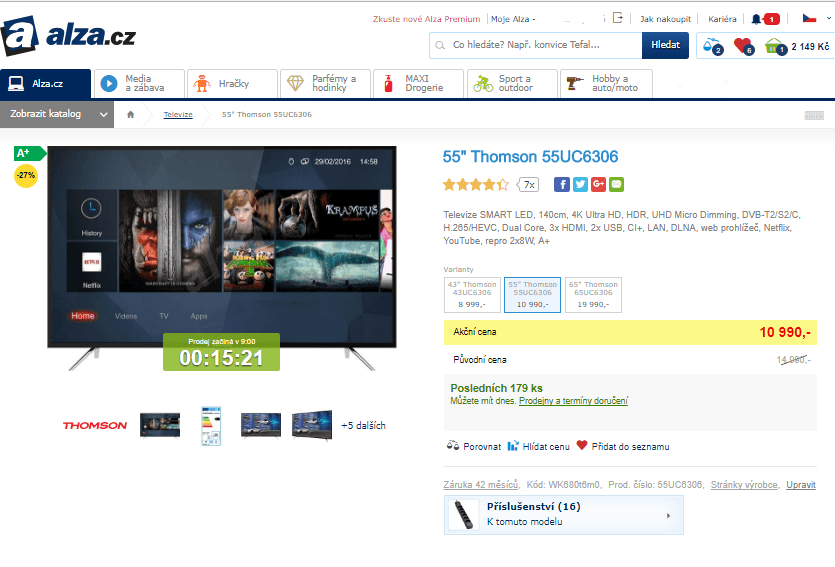835x567 pixels.
Task: Open Jak nakoupit link
Action: [666, 19]
